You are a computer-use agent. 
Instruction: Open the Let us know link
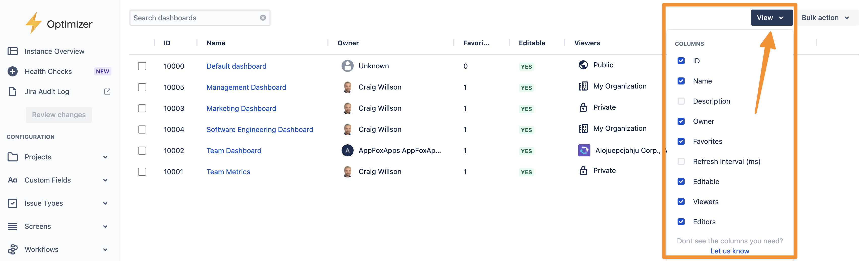coord(729,251)
